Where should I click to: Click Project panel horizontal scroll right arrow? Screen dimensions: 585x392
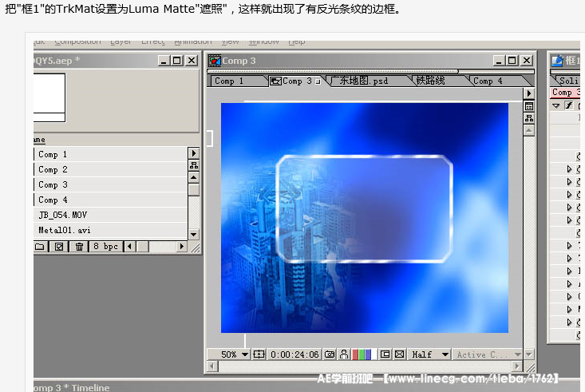181,247
